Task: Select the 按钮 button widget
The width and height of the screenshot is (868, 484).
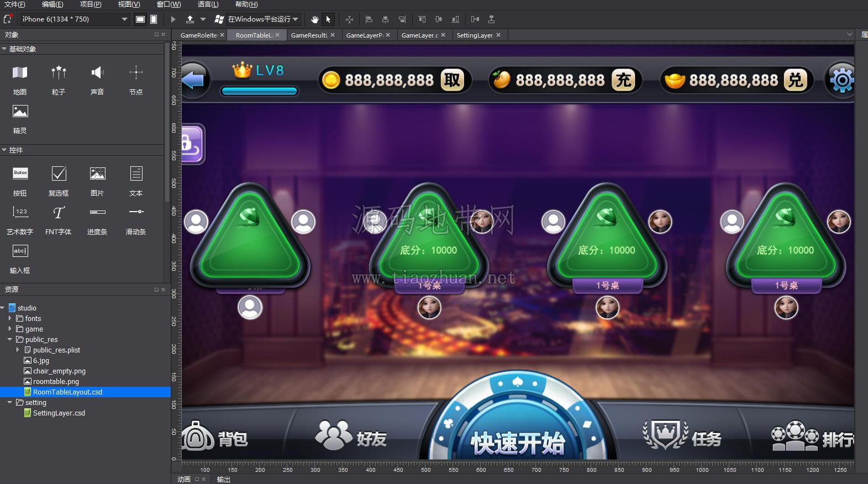Action: tap(20, 181)
